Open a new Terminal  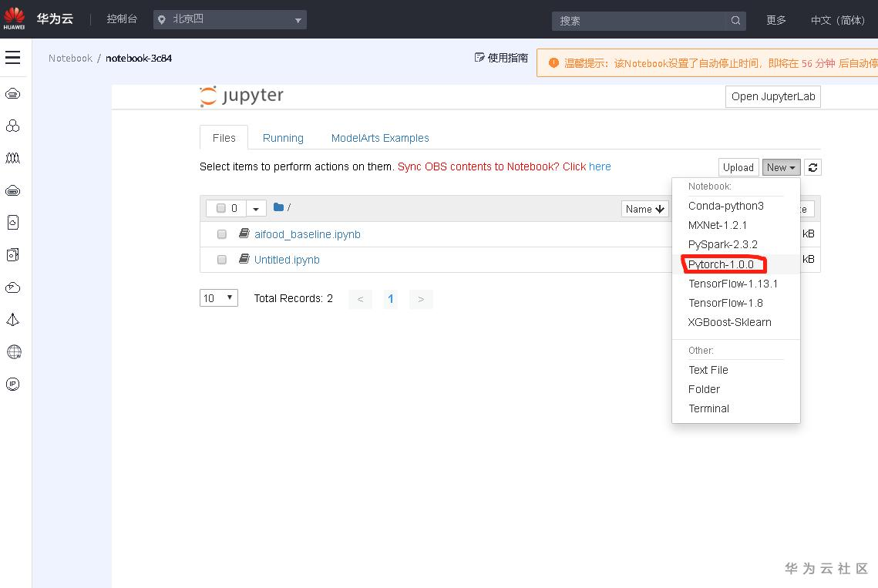pyautogui.click(x=735, y=408)
